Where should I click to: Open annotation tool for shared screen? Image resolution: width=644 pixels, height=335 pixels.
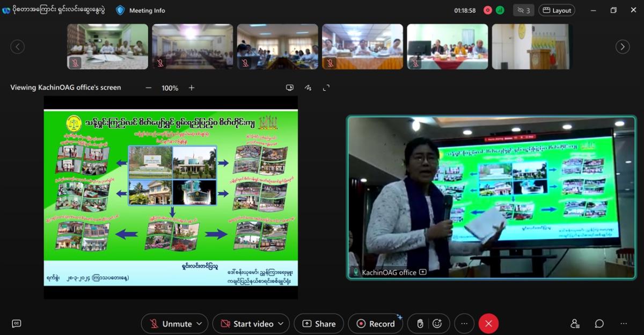click(308, 88)
